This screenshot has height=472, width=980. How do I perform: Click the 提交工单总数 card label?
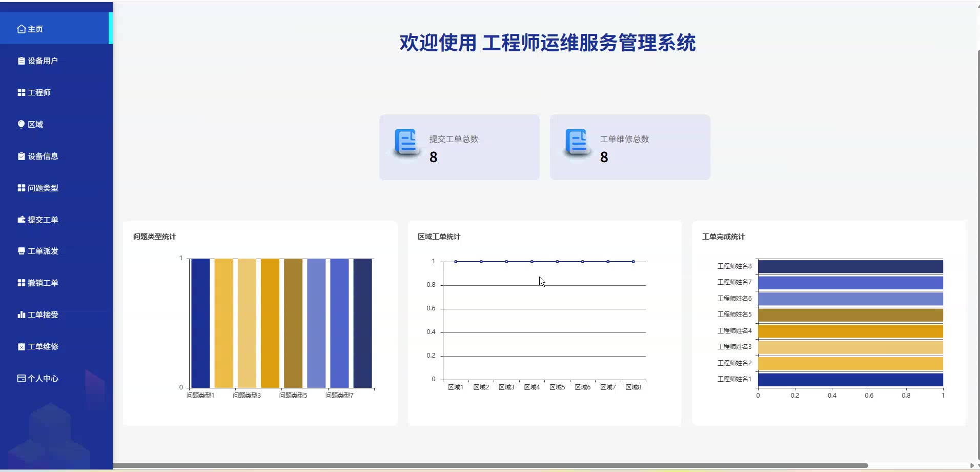pos(454,139)
